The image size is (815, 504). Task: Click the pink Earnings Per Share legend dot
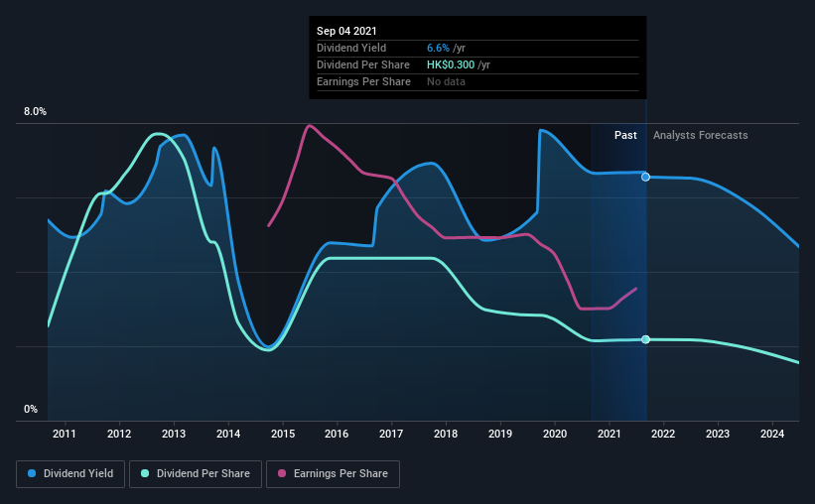point(282,473)
